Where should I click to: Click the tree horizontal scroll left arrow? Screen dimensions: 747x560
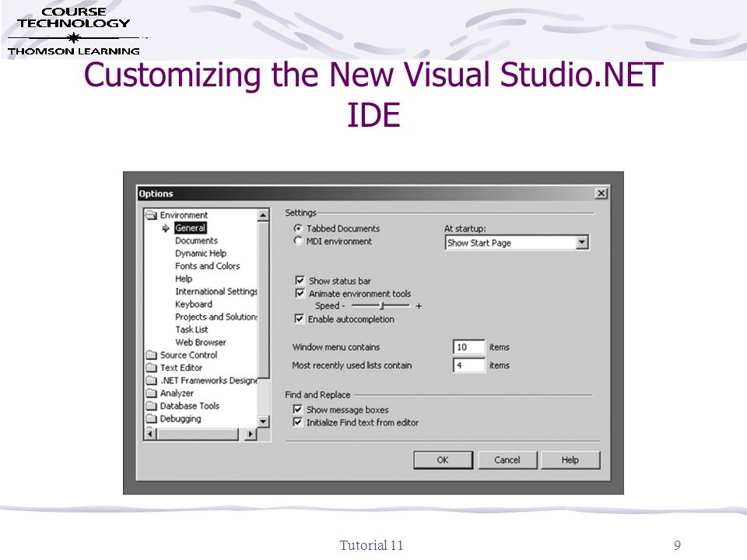[150, 434]
